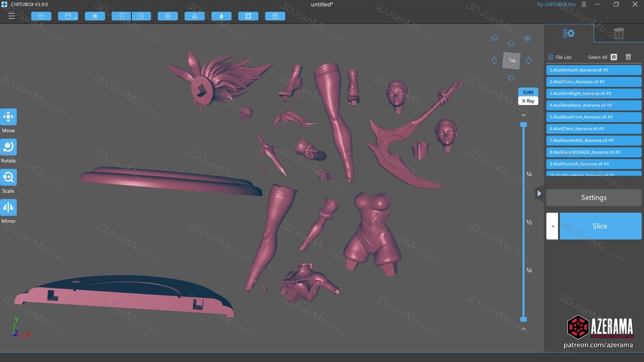Select 3.AkaliArmRight_Azerama.stl in file list

[x=594, y=93]
